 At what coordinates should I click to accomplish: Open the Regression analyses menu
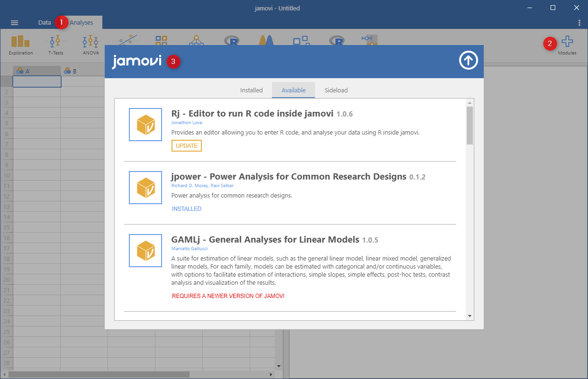coord(127,40)
